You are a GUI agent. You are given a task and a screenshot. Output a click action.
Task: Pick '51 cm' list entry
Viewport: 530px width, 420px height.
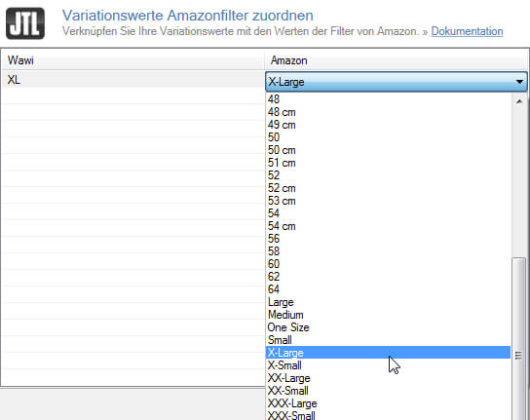[388, 163]
